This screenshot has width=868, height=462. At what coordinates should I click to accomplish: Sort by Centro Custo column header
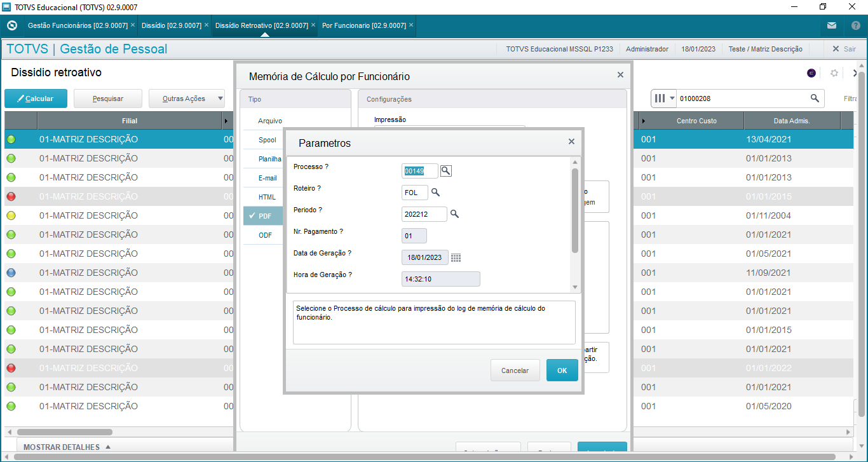[696, 121]
